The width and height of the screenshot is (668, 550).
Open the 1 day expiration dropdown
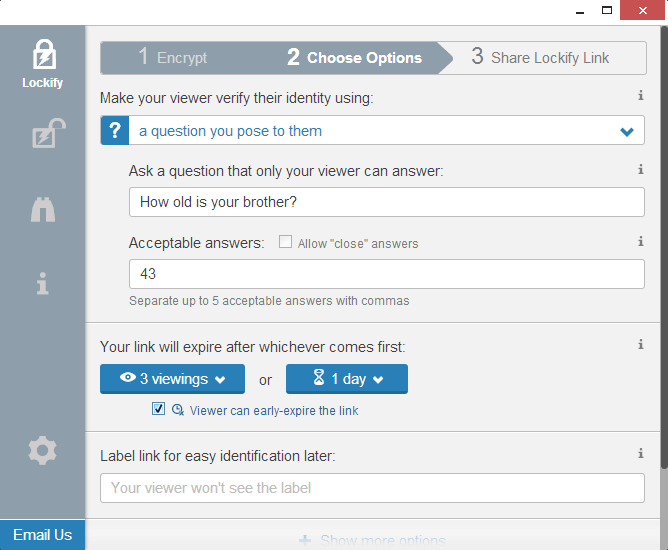pyautogui.click(x=347, y=379)
